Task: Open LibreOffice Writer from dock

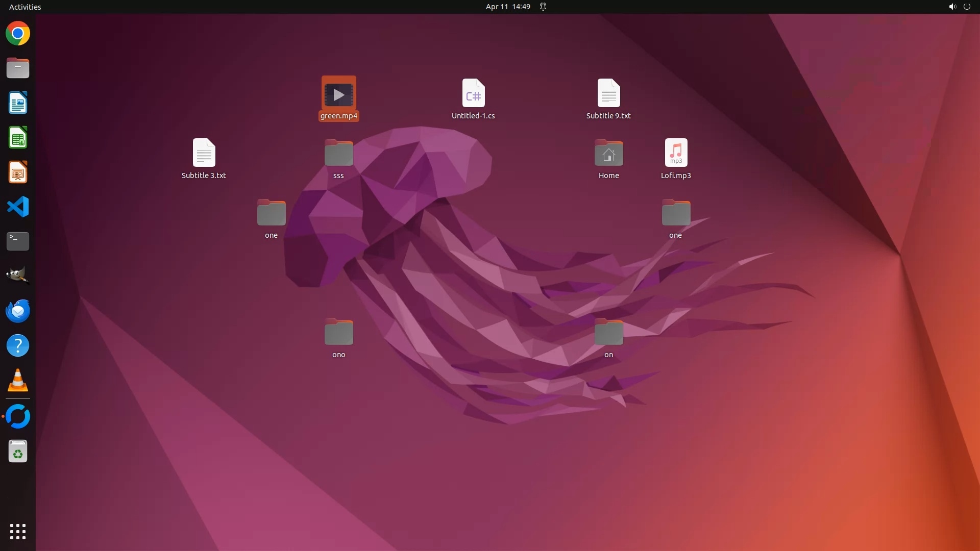Action: tap(18, 103)
